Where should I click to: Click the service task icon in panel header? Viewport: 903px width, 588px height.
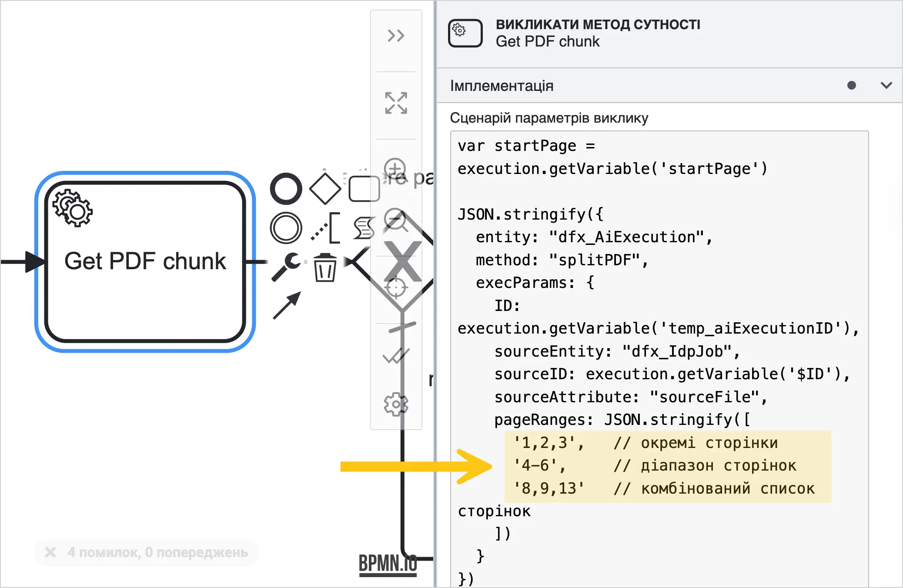465,33
